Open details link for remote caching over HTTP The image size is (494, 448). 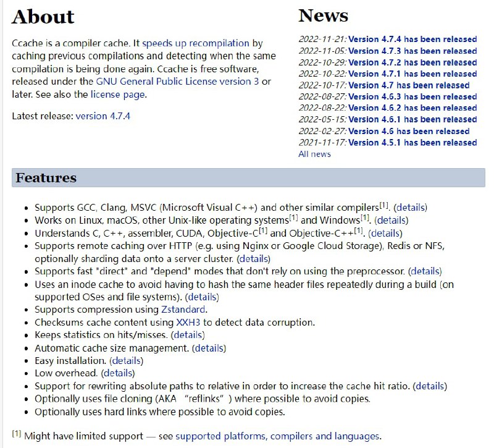pos(254,259)
